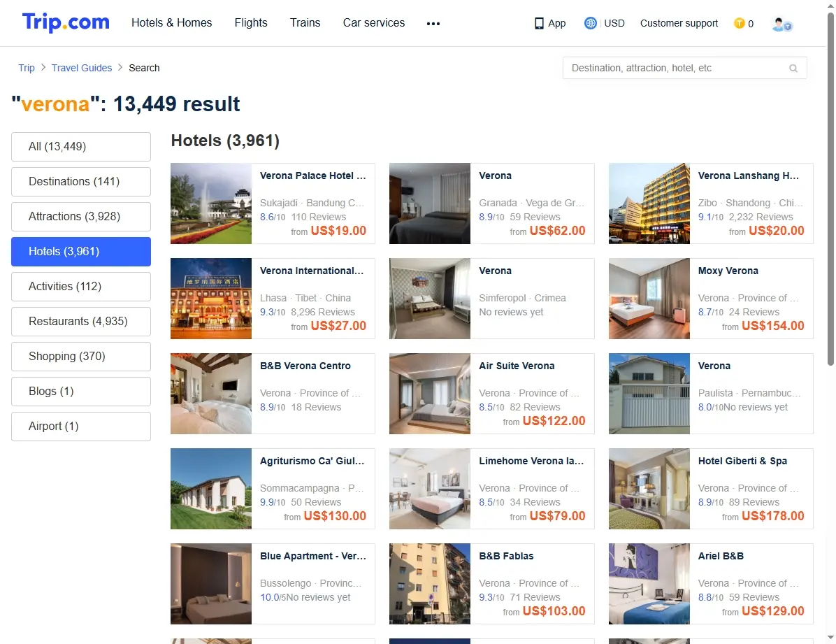Go to Trip breadcrumb link

click(x=26, y=68)
